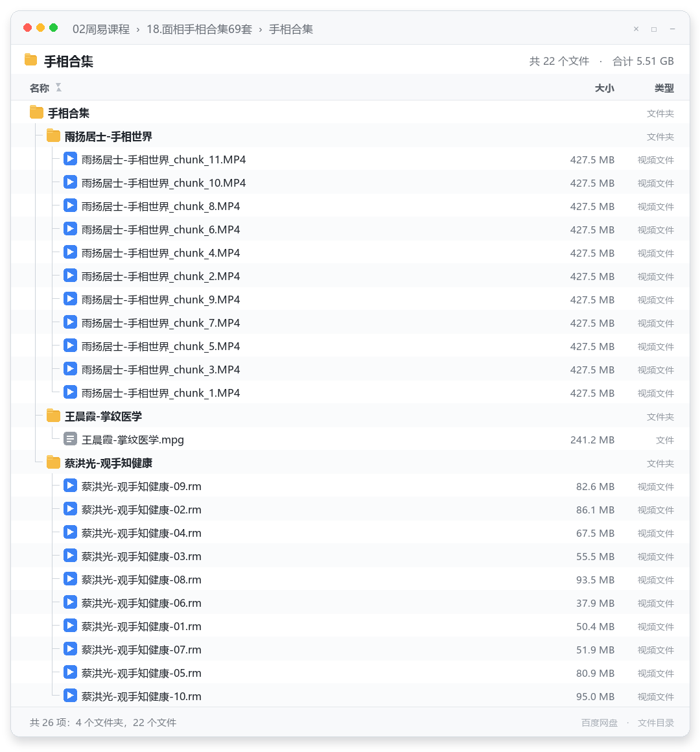Select file name 雨扬居士-手相世界_chunk_1.MP4
This screenshot has width=700, height=752.
[x=161, y=394]
